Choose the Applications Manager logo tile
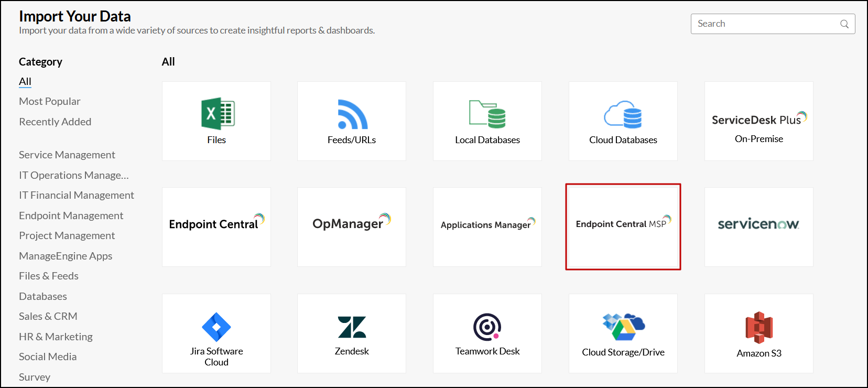This screenshot has height=388, width=868. [487, 227]
